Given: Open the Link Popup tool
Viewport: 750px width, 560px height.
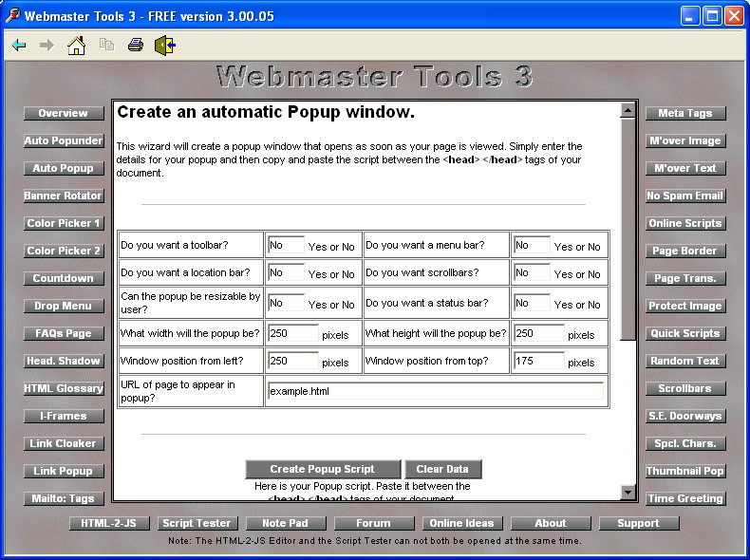Looking at the screenshot, I should [64, 471].
